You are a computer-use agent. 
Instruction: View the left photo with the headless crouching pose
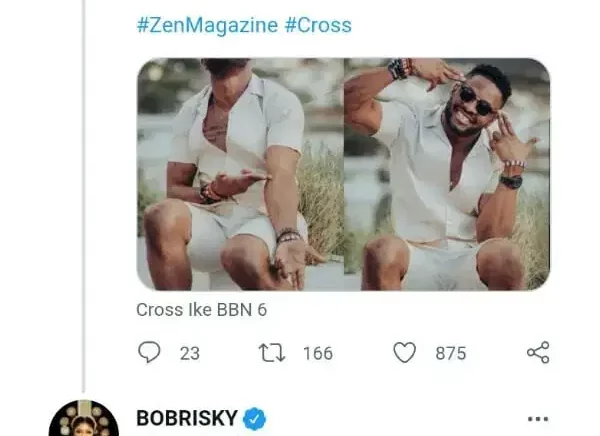pyautogui.click(x=238, y=174)
